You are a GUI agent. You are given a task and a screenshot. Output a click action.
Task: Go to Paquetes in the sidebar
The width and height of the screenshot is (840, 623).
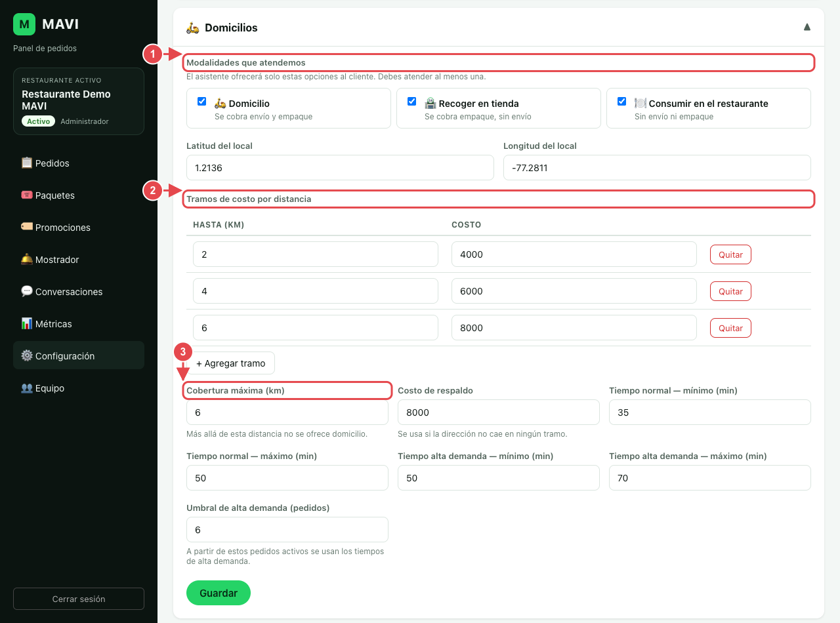(79, 195)
